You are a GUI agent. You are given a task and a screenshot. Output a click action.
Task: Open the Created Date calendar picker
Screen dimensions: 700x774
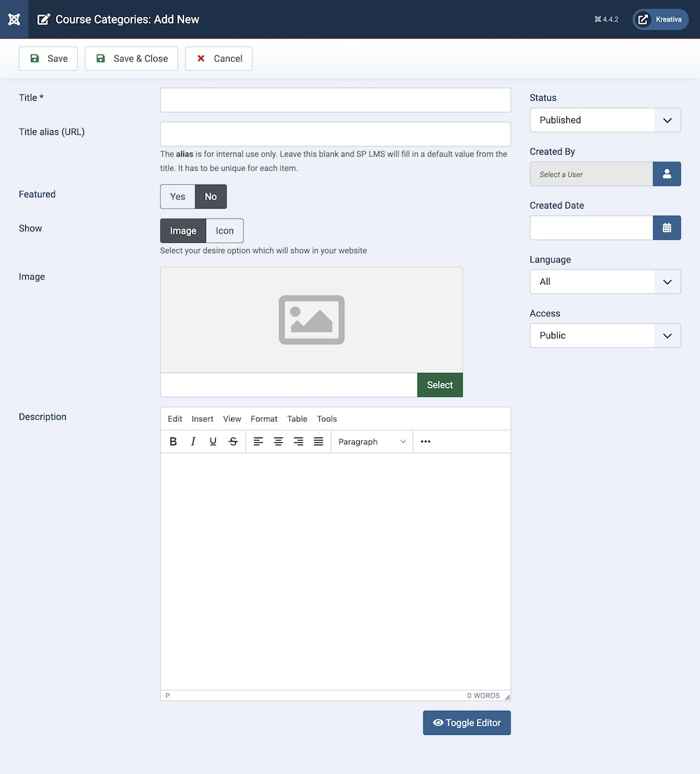666,228
